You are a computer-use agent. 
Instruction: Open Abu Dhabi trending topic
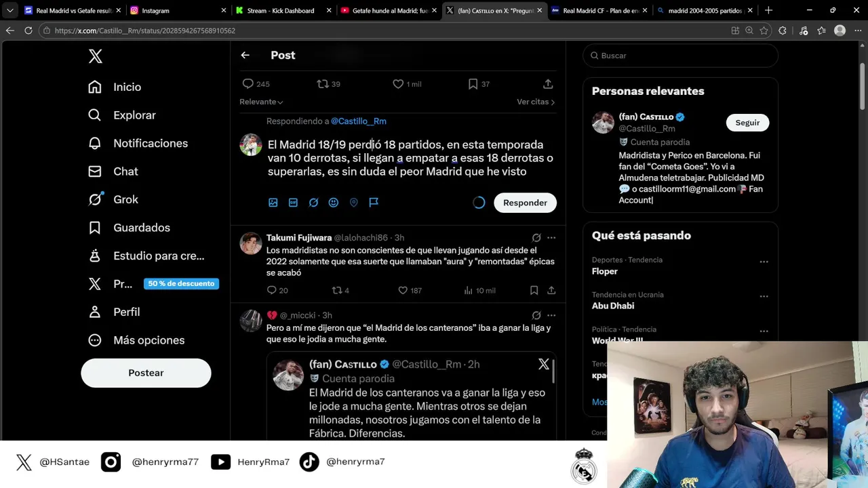point(613,306)
